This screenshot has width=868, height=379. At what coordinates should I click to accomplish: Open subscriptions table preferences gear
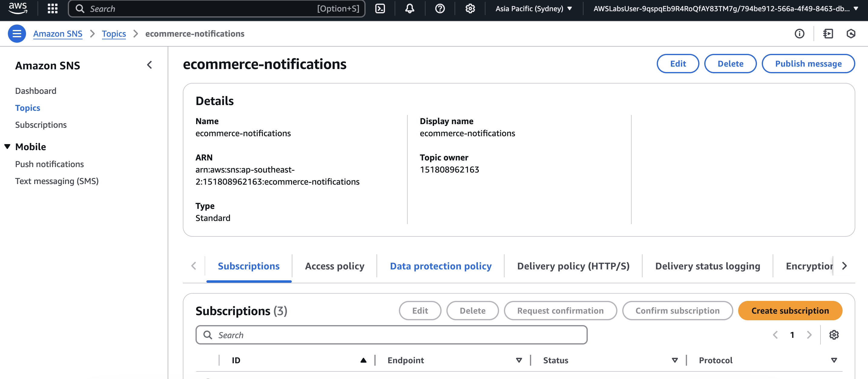pos(833,335)
